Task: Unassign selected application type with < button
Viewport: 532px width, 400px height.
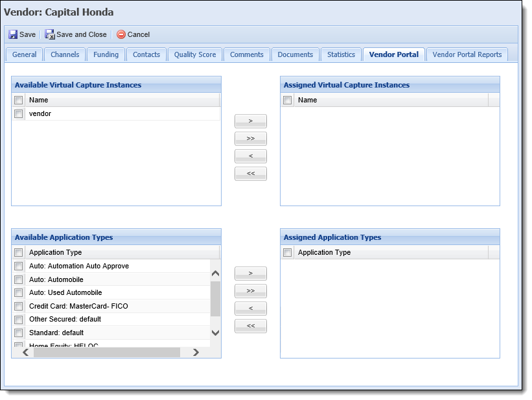Action: pos(250,309)
